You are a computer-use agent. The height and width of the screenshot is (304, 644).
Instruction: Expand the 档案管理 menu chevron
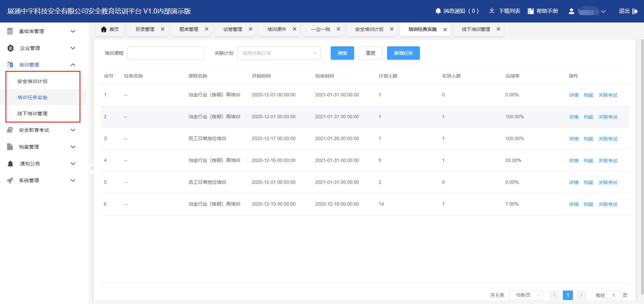click(x=73, y=147)
